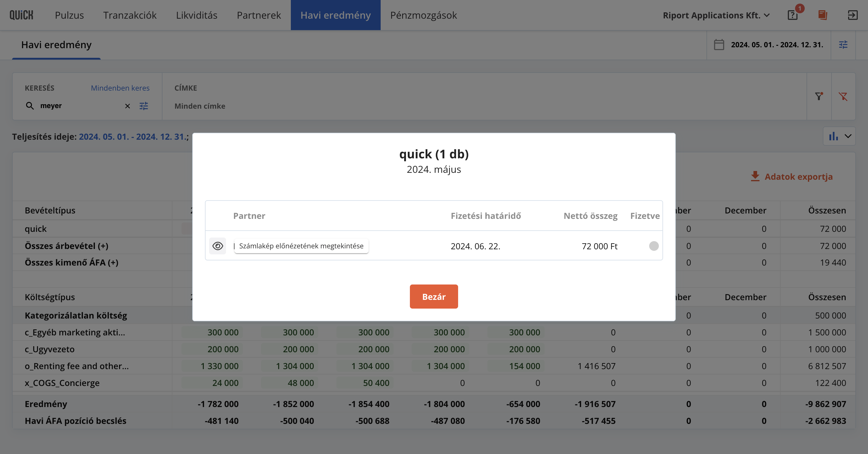The width and height of the screenshot is (868, 454).
Task: Select the quick revenue type row
Action: (36, 229)
